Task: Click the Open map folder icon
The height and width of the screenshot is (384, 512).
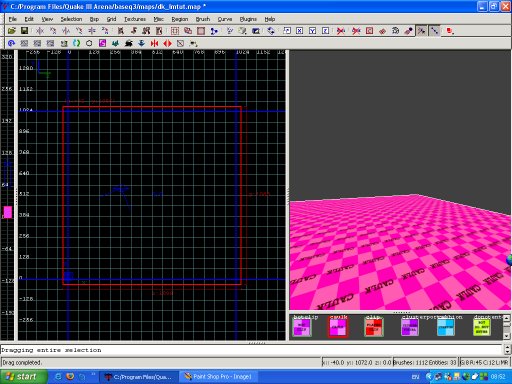Action: pyautogui.click(x=12, y=31)
